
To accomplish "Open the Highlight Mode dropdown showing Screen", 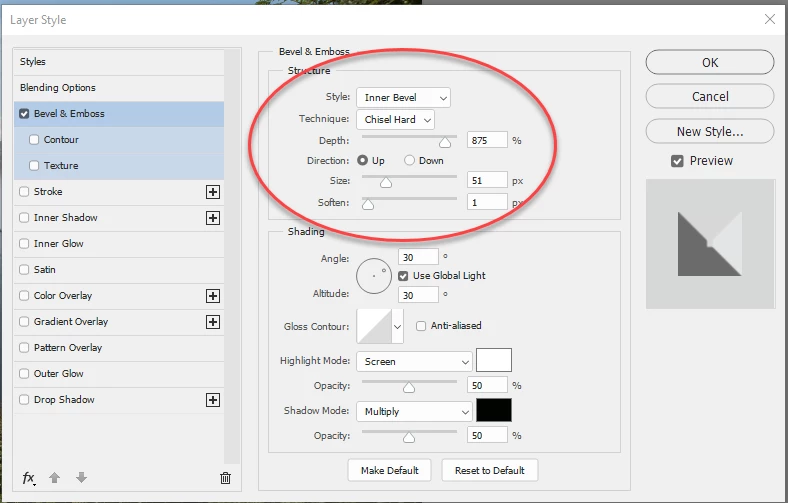I will (x=415, y=362).
